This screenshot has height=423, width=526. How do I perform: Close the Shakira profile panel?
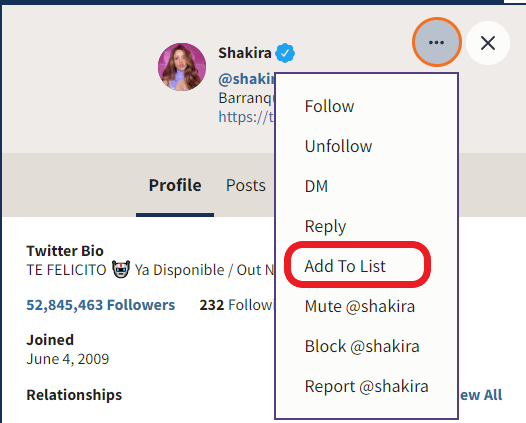click(488, 43)
